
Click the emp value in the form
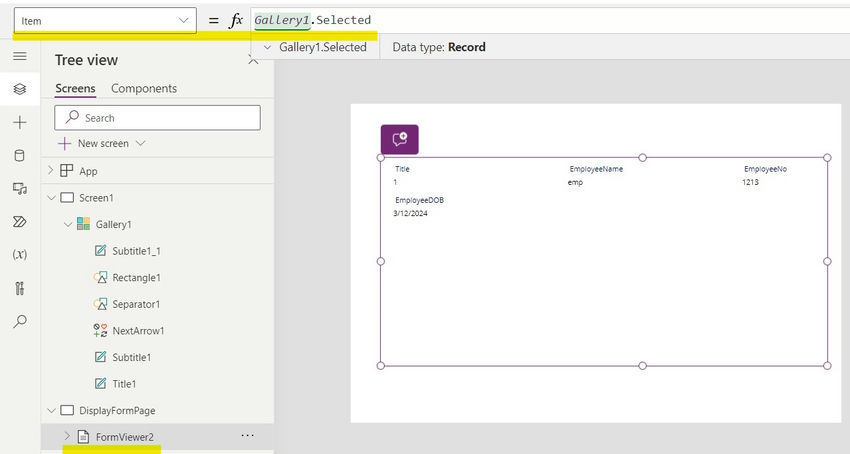pos(575,182)
